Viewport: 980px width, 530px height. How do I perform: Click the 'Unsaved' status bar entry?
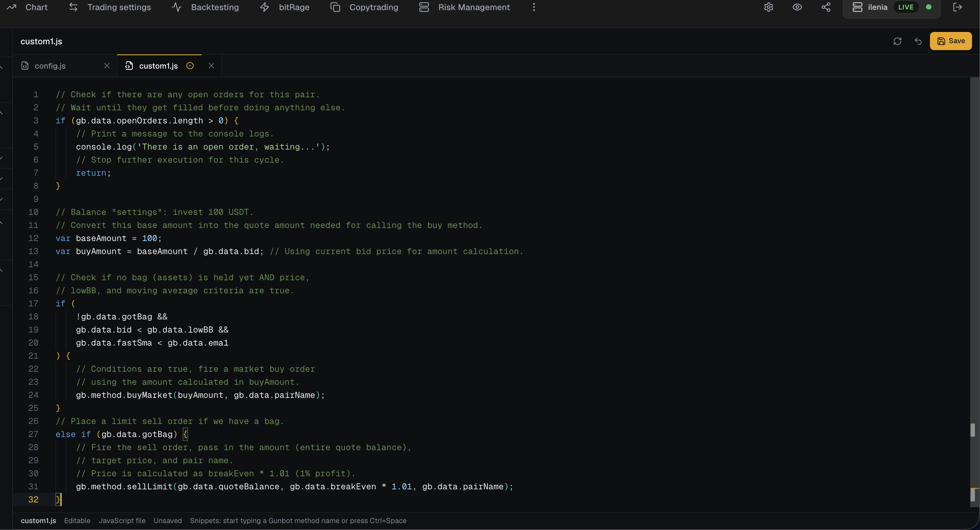pos(168,521)
